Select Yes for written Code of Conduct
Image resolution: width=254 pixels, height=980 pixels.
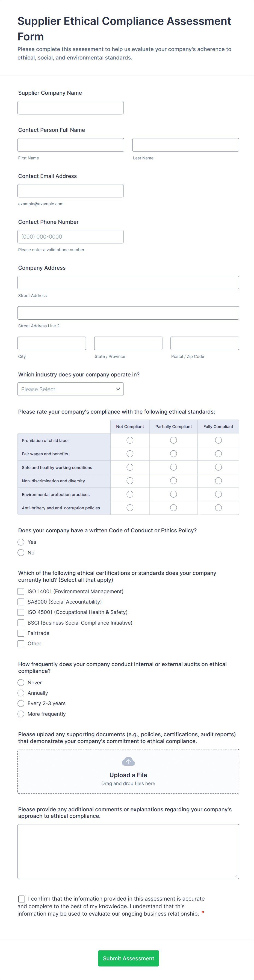pyautogui.click(x=21, y=542)
